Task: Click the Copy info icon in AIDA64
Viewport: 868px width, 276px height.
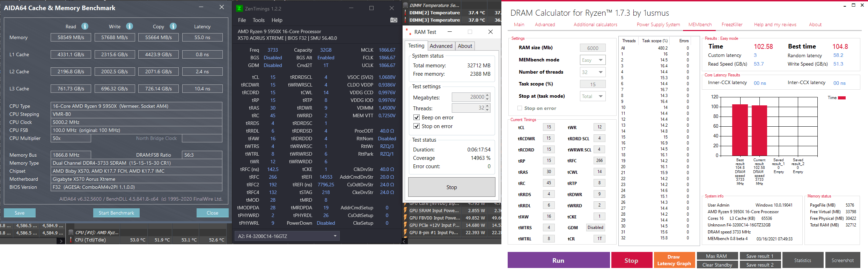Action: point(173,26)
